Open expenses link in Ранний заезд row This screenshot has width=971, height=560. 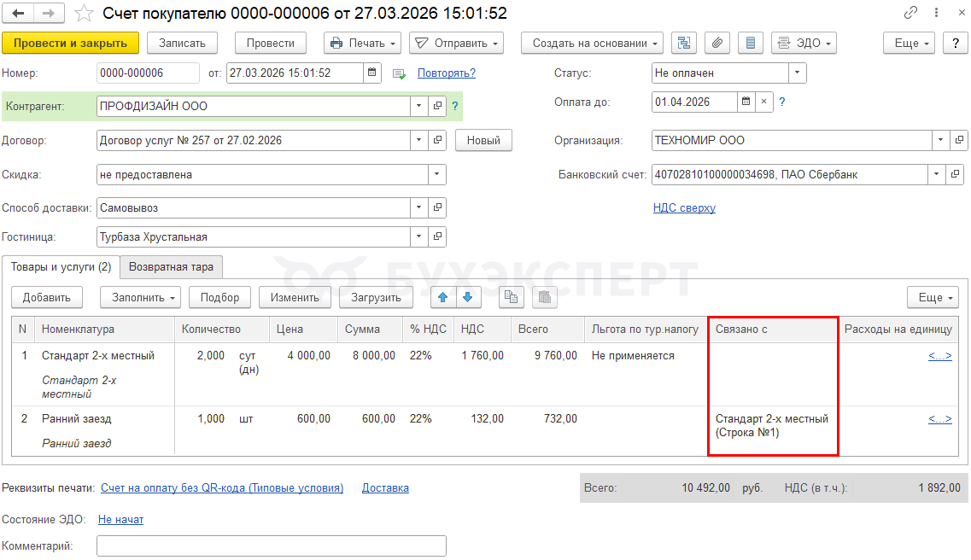(x=940, y=419)
